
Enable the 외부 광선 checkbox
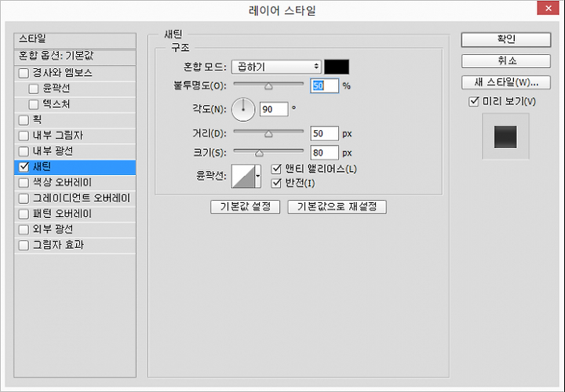point(24,229)
